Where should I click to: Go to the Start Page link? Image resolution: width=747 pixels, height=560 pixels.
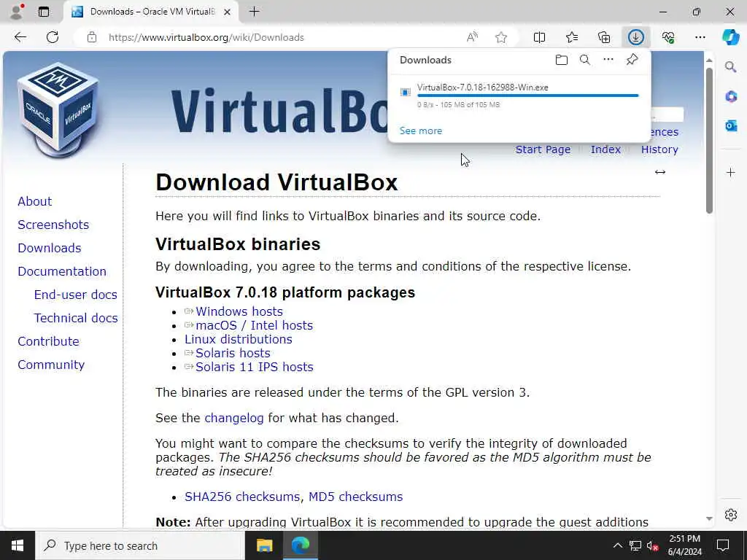pos(543,149)
